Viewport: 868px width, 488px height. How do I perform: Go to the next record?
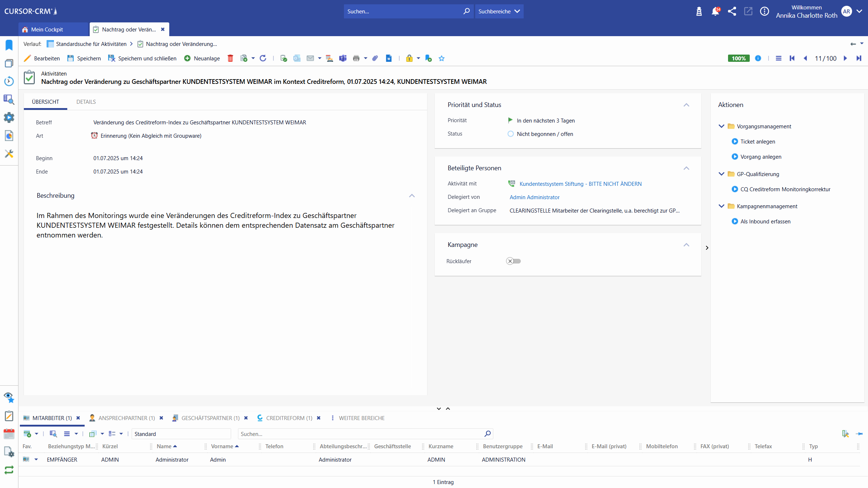846,58
